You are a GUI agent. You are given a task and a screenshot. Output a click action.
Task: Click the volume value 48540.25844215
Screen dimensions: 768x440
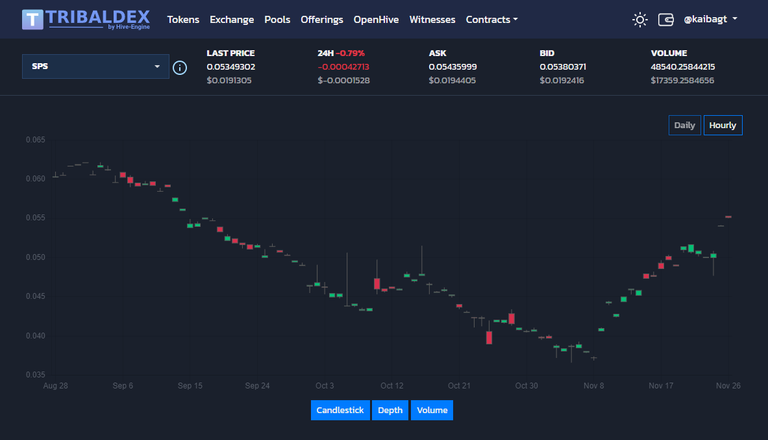pyautogui.click(x=683, y=67)
